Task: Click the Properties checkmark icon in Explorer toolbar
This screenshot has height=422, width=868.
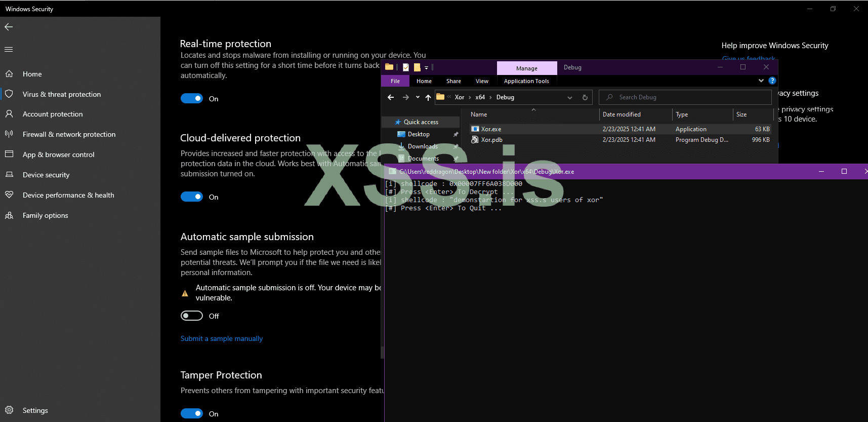Action: (x=406, y=67)
